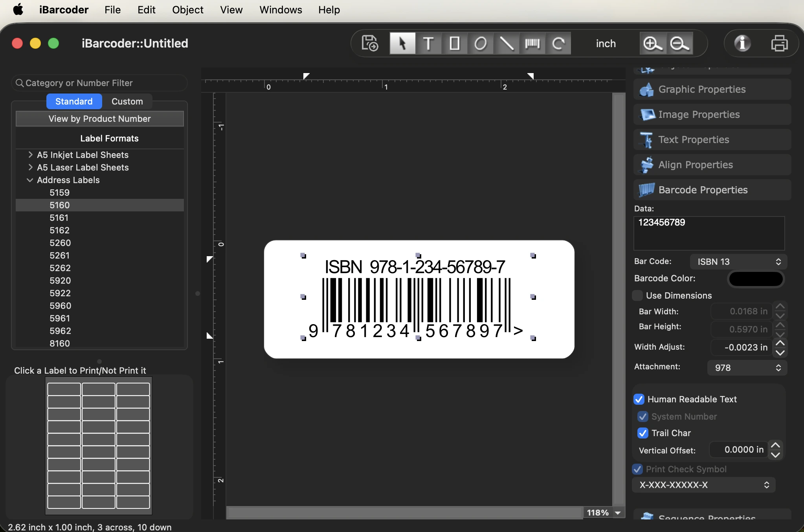Click the printer icon
Screen dimensions: 804x532
(x=780, y=43)
